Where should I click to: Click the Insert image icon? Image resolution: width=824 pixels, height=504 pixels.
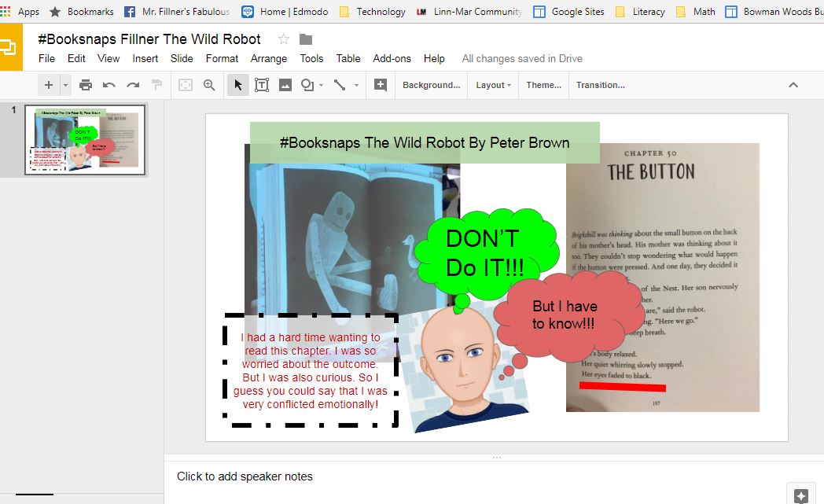pyautogui.click(x=285, y=85)
